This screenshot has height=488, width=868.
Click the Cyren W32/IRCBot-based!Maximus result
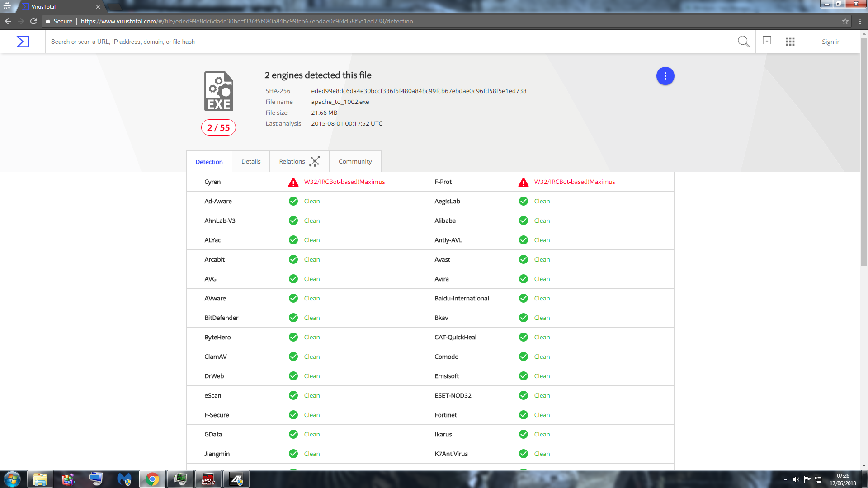(344, 182)
